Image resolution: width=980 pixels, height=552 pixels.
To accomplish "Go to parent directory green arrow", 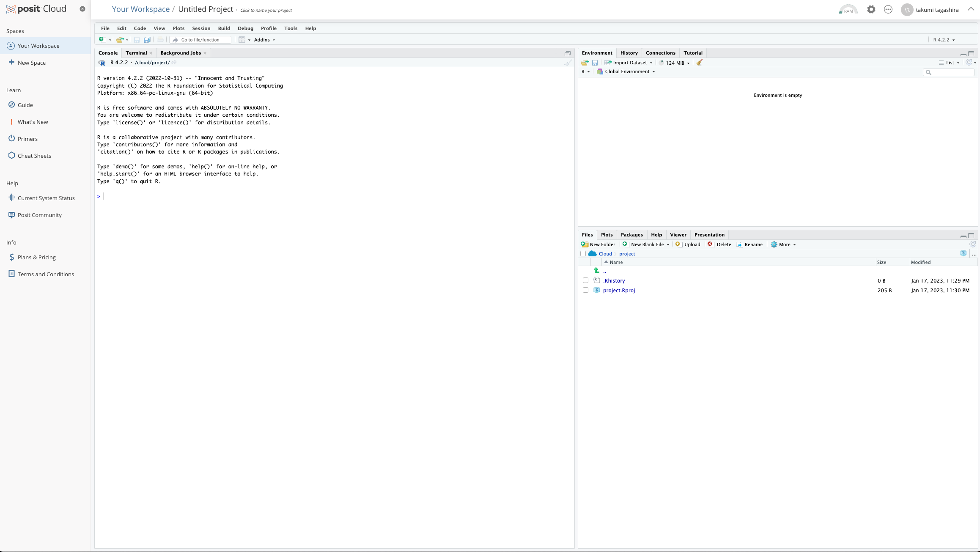I will [x=596, y=270].
